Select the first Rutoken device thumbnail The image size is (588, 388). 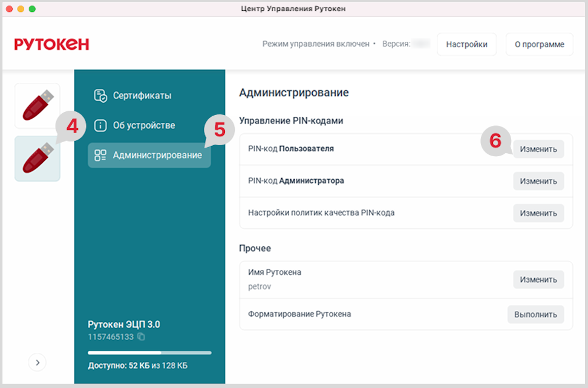click(38, 106)
